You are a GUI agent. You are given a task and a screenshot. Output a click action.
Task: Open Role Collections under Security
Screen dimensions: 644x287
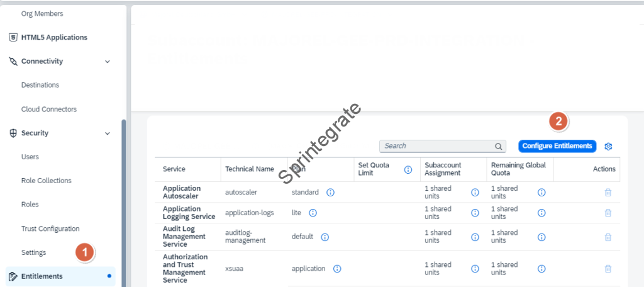pos(46,181)
